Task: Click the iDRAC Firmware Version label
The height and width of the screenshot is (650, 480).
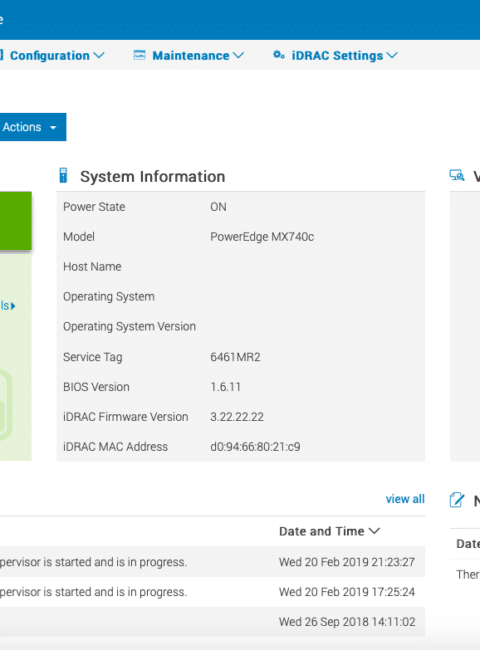Action: (126, 417)
